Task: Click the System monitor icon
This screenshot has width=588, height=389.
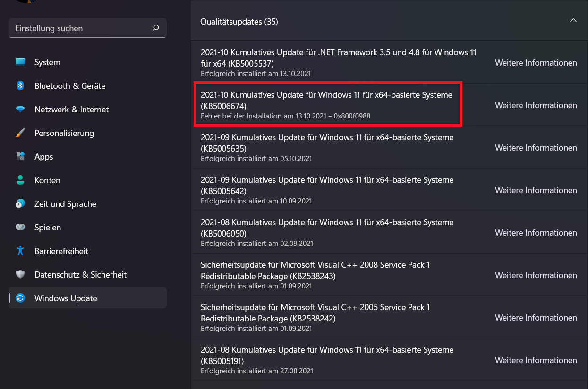Action: click(x=20, y=62)
